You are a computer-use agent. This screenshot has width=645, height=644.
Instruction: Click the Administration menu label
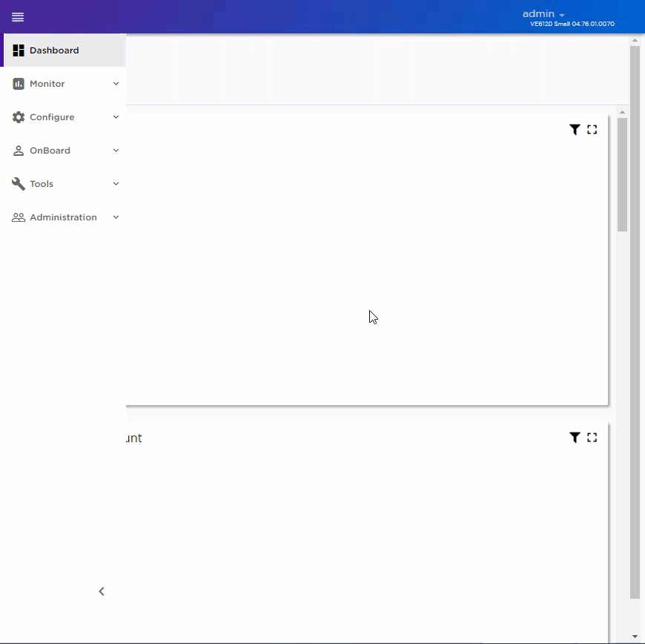[x=63, y=217]
